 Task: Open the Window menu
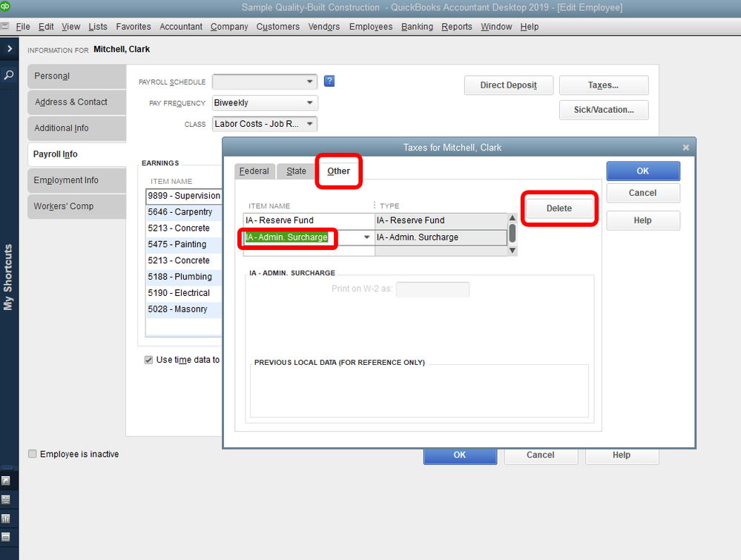point(496,27)
